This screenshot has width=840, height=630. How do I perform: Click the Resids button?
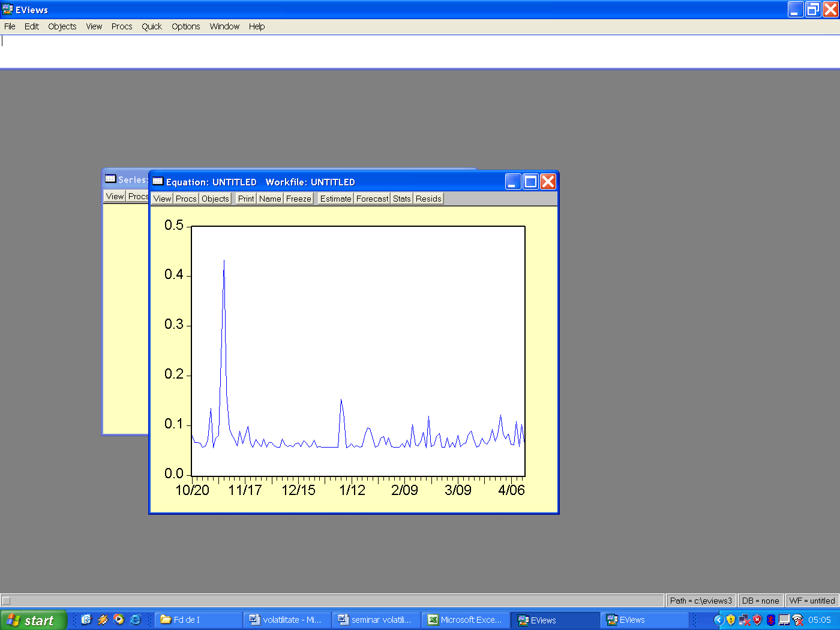428,199
